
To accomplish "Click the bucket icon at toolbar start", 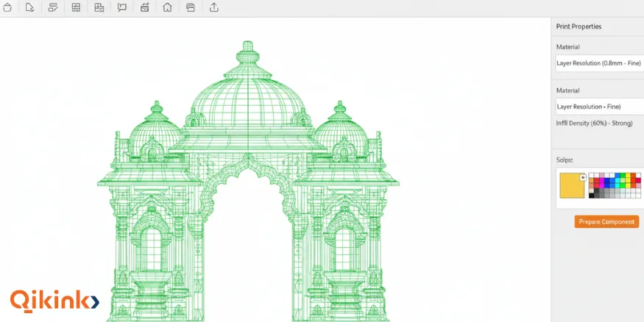I will [7, 8].
